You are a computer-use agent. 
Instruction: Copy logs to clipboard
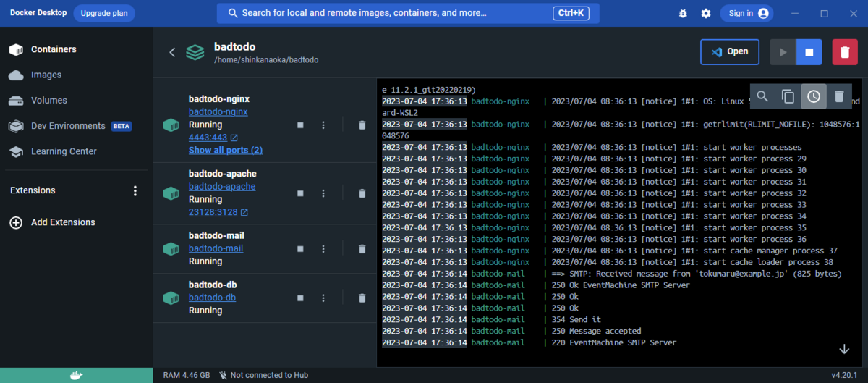pos(788,96)
